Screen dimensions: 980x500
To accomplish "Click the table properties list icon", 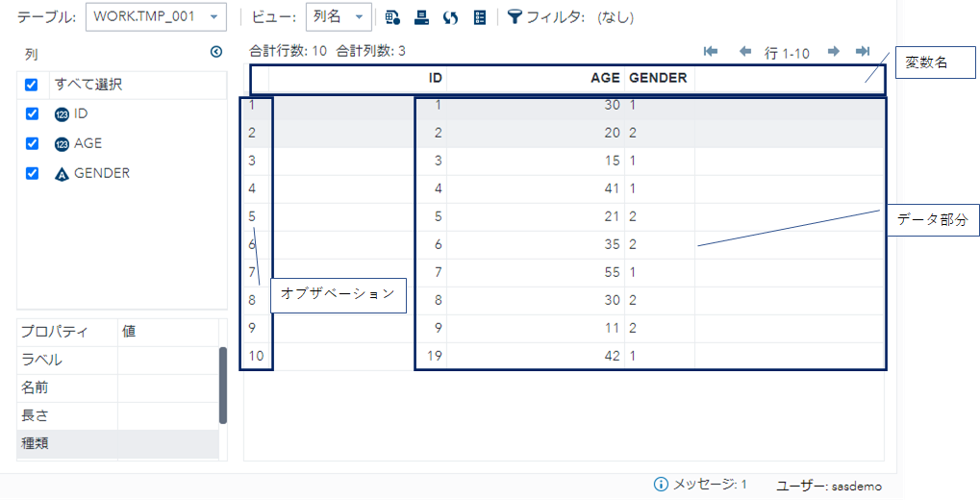I will coord(479,17).
